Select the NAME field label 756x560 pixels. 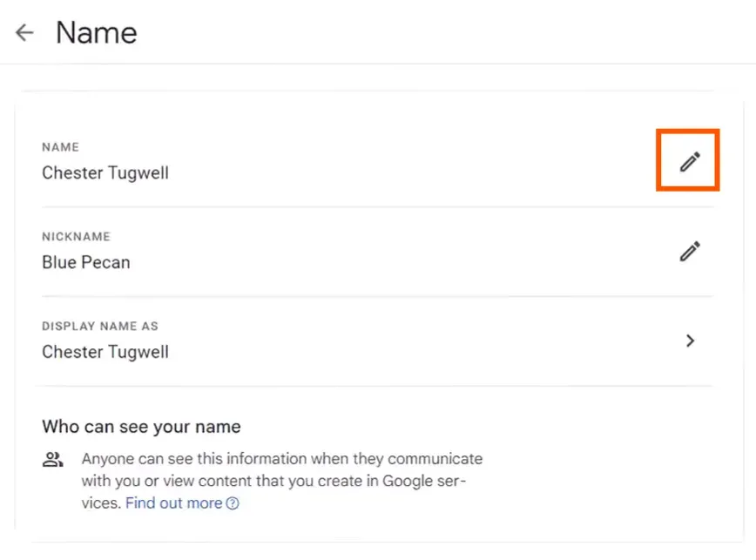coord(60,147)
